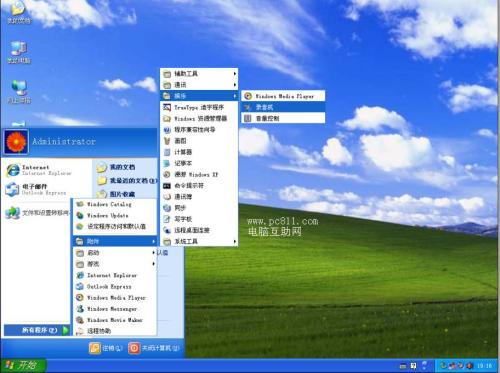
Task: Open 命令提示符 command prompt
Action: [x=199, y=186]
